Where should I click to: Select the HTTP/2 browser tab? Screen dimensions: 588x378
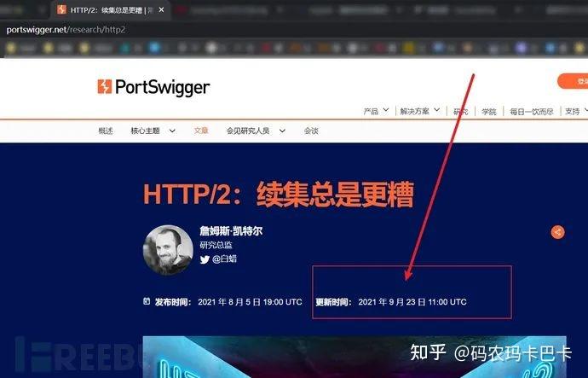[x=111, y=10]
